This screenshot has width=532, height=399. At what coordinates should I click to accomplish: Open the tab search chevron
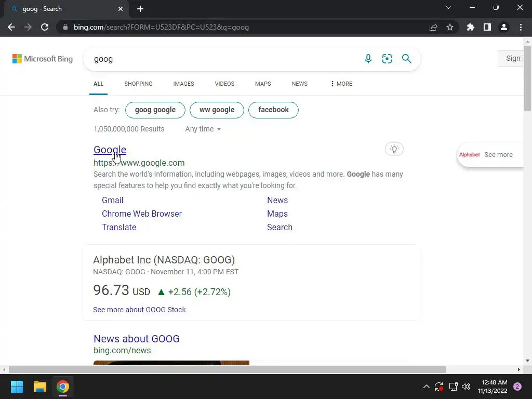tap(448, 7)
